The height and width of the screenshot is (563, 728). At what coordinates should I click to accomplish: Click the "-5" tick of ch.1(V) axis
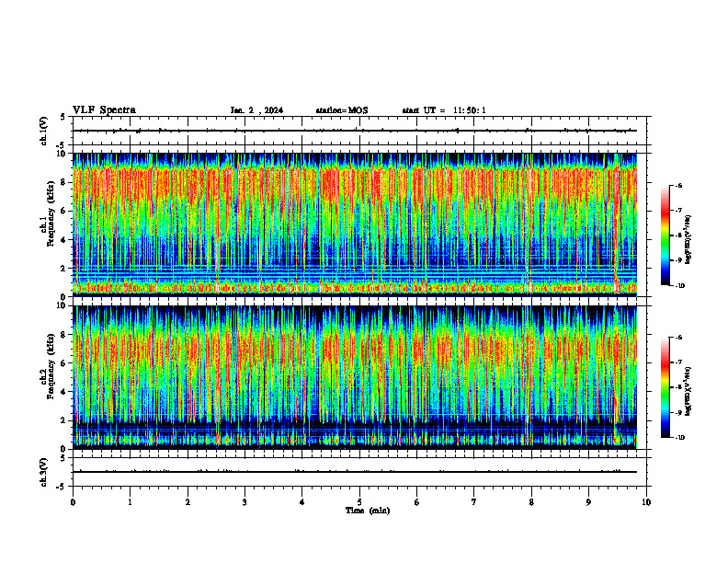[62, 145]
